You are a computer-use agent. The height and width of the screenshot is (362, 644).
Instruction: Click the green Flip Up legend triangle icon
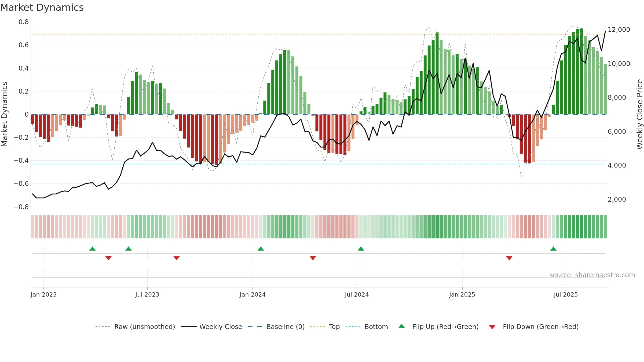402,326
